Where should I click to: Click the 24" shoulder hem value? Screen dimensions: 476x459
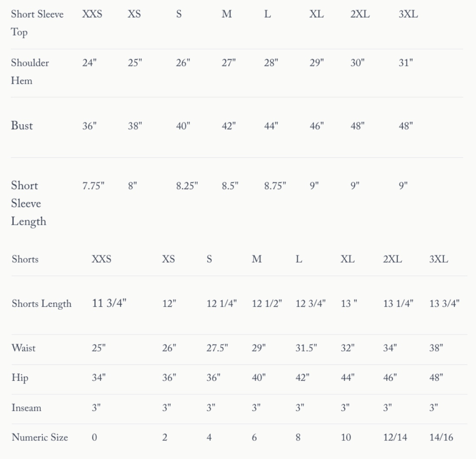(x=89, y=62)
